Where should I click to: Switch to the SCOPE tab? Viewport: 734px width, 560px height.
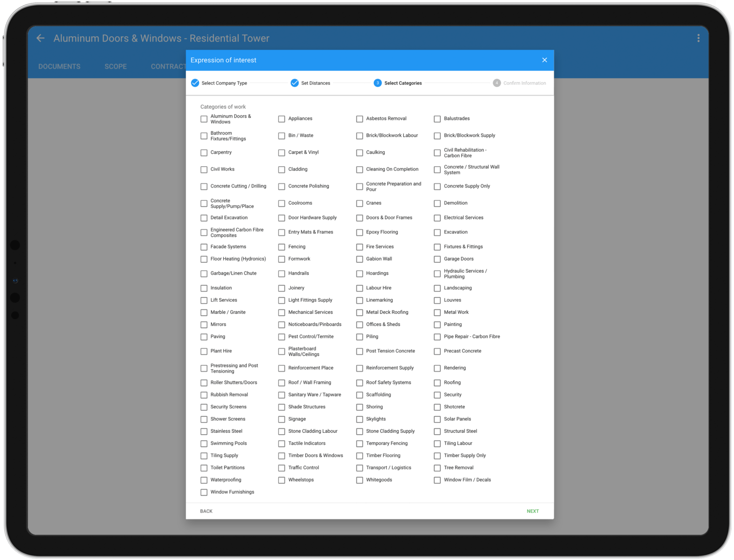(115, 66)
